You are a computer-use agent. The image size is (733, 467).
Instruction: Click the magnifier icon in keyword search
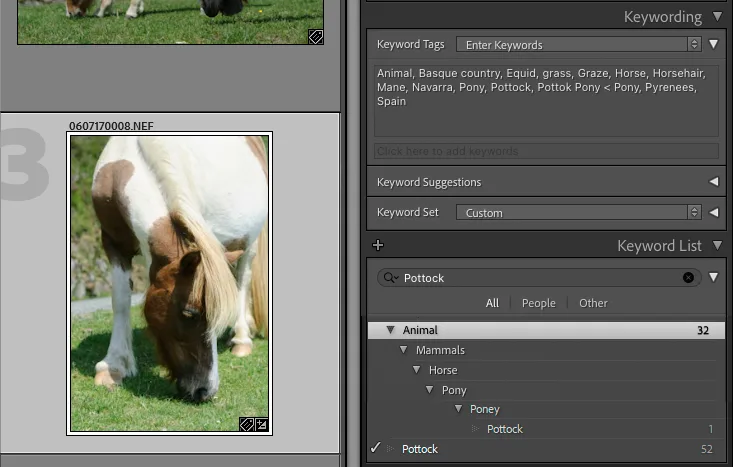tap(390, 278)
